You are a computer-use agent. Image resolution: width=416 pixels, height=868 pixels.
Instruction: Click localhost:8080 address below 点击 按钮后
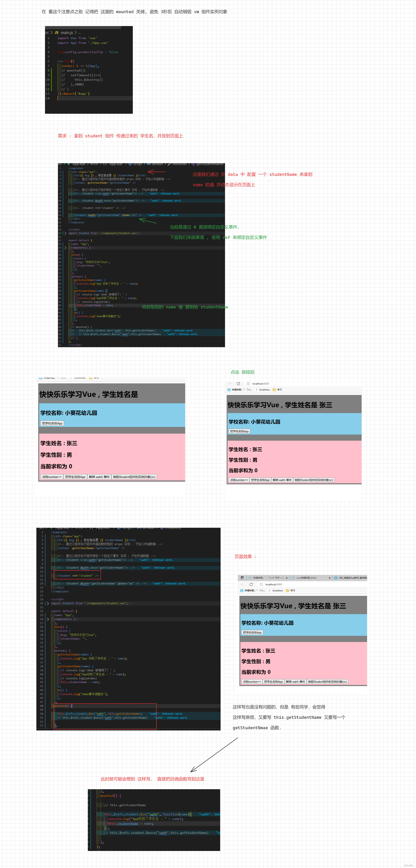coord(261,383)
